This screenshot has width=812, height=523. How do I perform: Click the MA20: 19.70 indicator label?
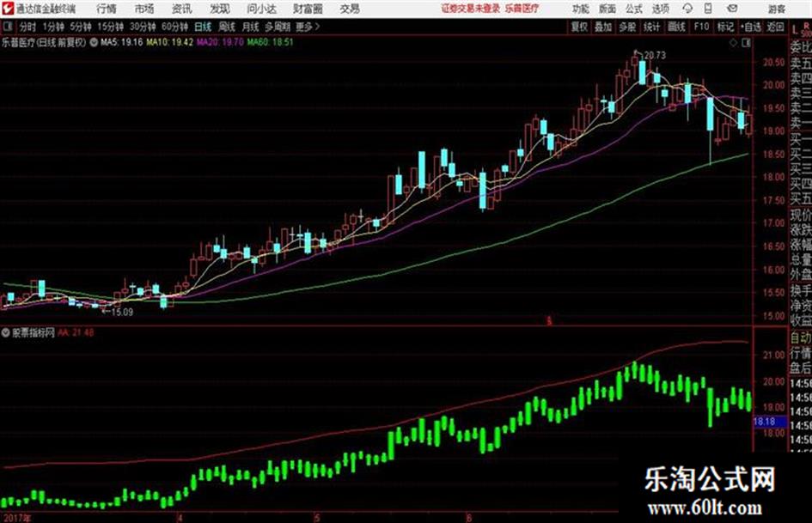[x=220, y=42]
